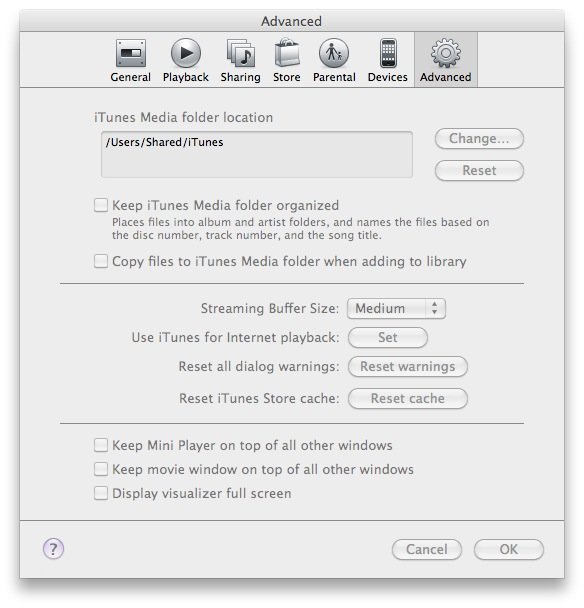Switch to Playback preferences icon
This screenshot has height=608, width=584.
click(x=186, y=53)
